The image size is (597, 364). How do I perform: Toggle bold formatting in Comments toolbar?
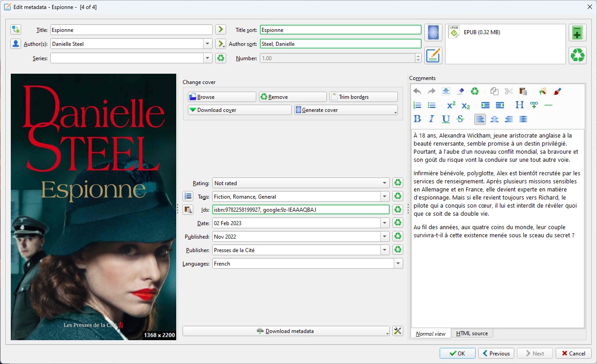pyautogui.click(x=417, y=119)
